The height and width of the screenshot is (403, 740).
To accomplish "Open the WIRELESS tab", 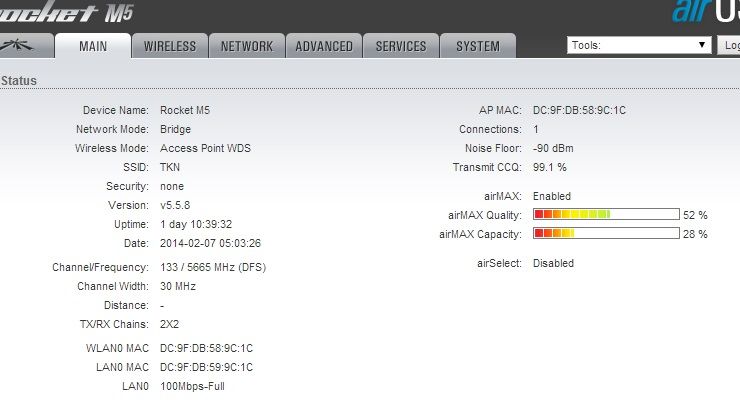I will pos(170,46).
